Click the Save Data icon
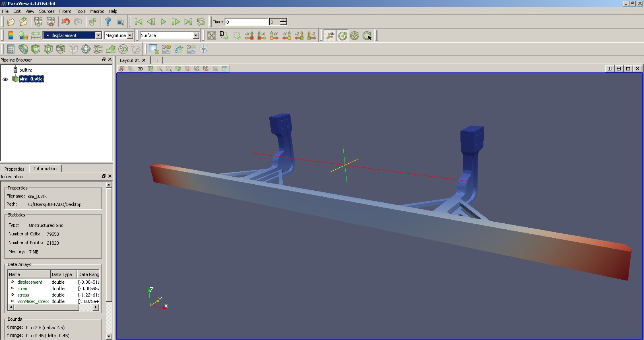 (x=23, y=22)
